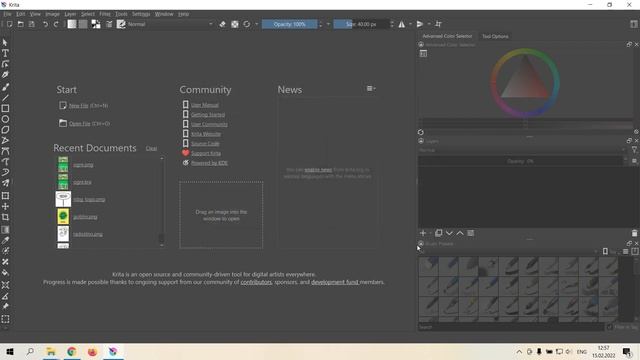
Task: Select the Line tool
Action: coord(5,98)
